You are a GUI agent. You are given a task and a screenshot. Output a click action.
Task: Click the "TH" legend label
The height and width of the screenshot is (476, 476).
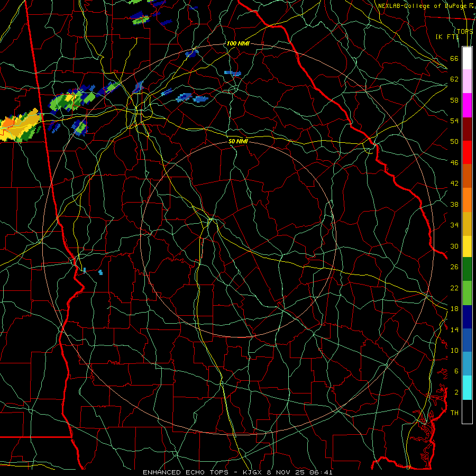pyautogui.click(x=454, y=413)
